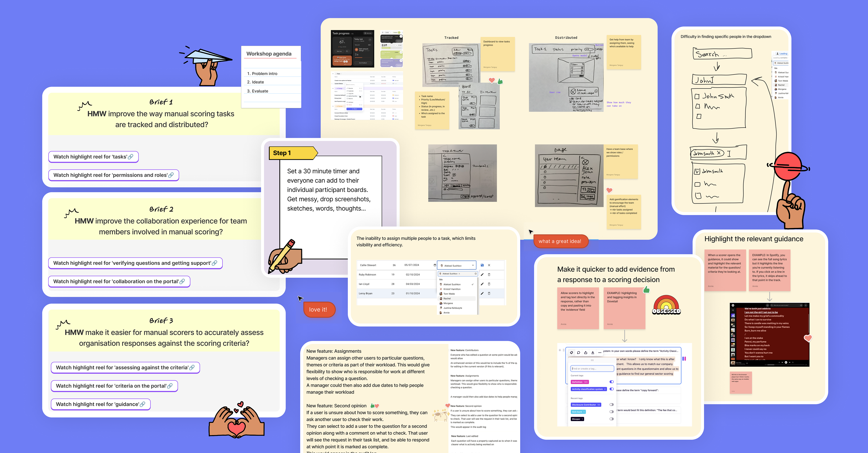Clear the assignee search field with the circled X
Image resolution: width=868 pixels, height=453 pixels.
(476, 274)
